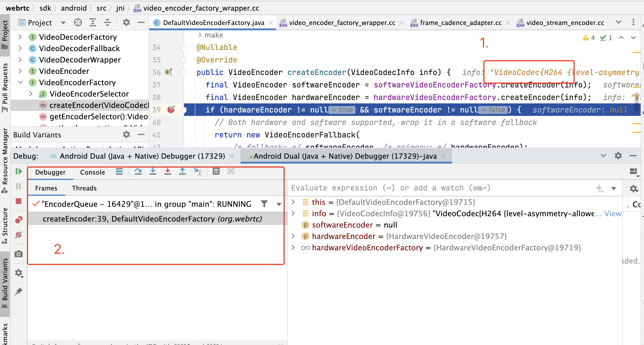Click the Trace Current Stream Chain icon
Viewport: 644px width, 345px height.
pos(231,172)
